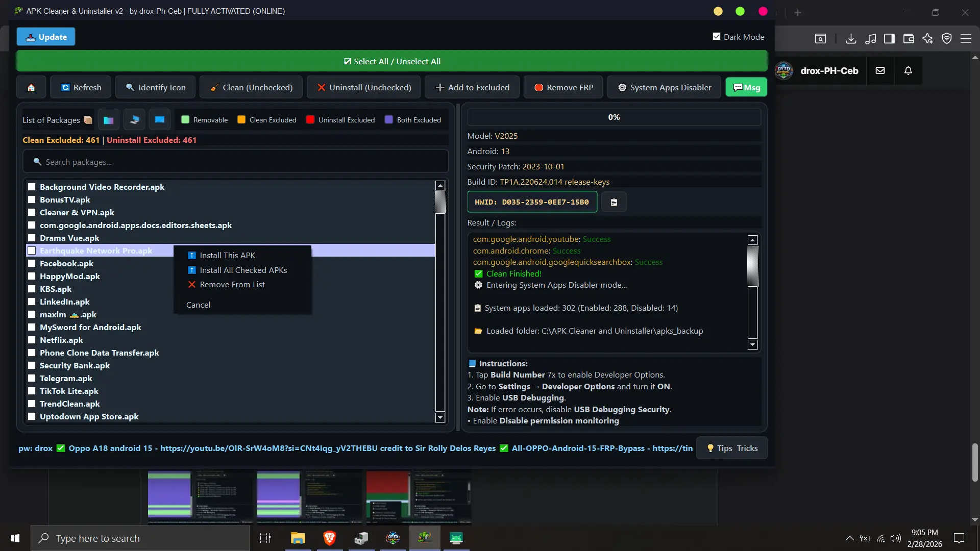Click the first thumbnail below the app window
This screenshot has width=980, height=551.
[200, 497]
